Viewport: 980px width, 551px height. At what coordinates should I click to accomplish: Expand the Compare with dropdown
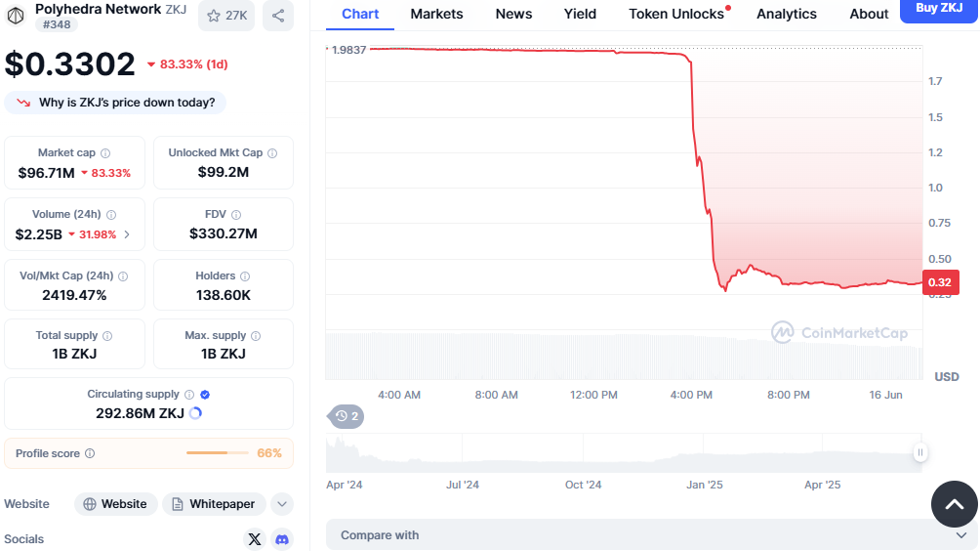652,534
